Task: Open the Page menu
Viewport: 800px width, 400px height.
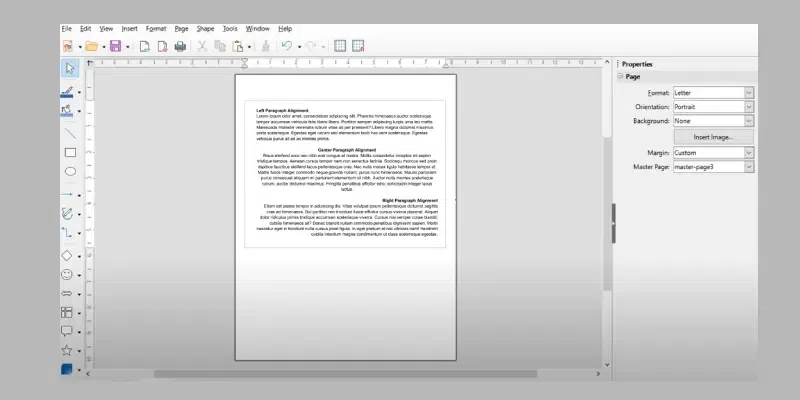Action: coord(181,29)
